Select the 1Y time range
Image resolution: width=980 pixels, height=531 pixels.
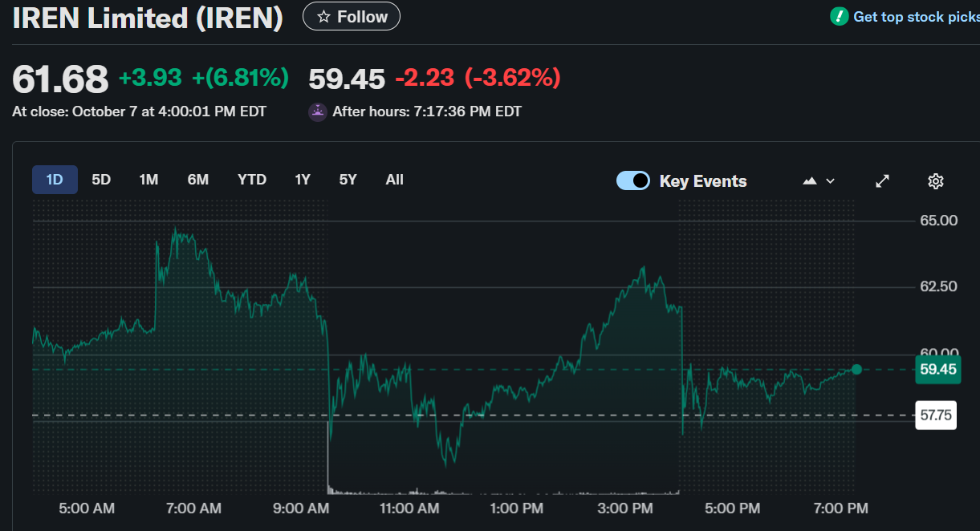coord(303,180)
